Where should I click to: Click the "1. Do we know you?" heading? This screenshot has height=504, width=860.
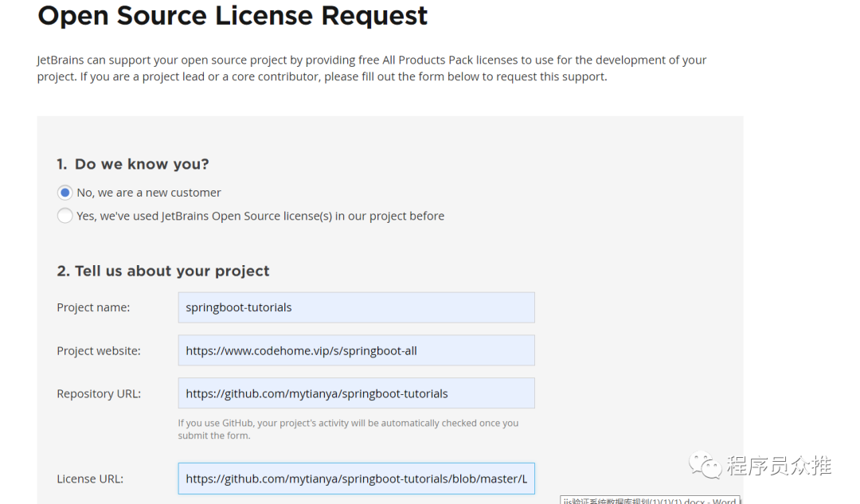[x=133, y=164]
